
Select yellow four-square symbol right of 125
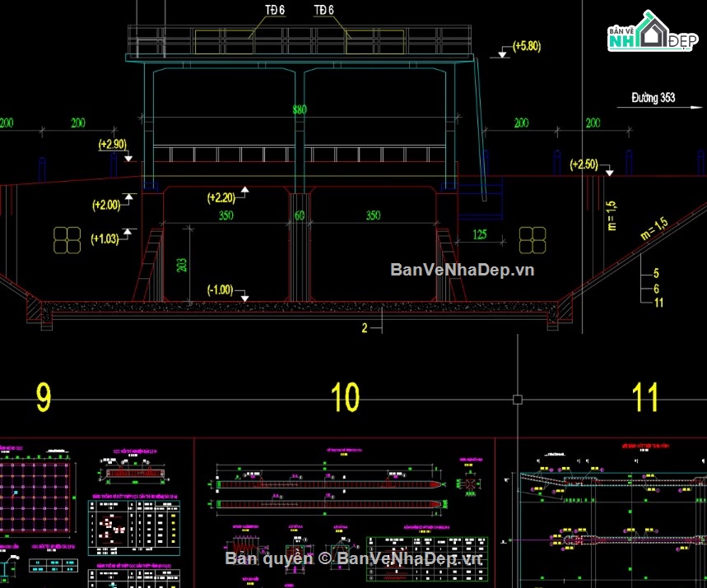(533, 240)
